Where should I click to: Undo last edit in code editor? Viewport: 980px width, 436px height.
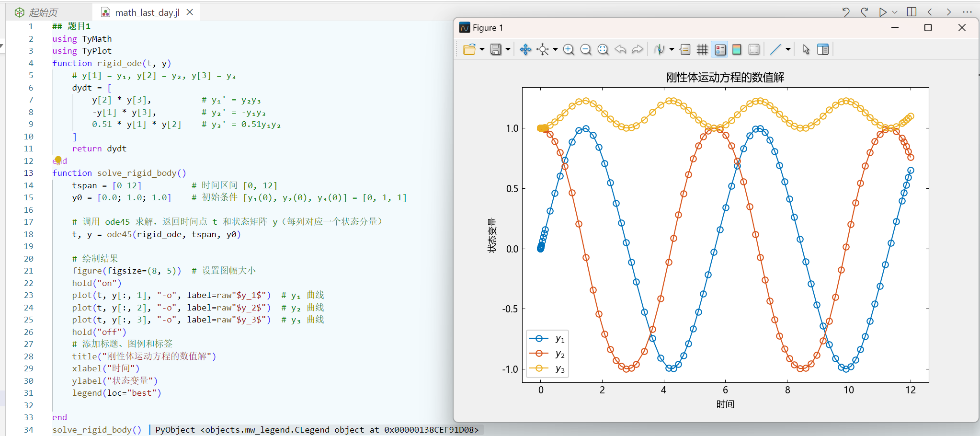point(846,12)
